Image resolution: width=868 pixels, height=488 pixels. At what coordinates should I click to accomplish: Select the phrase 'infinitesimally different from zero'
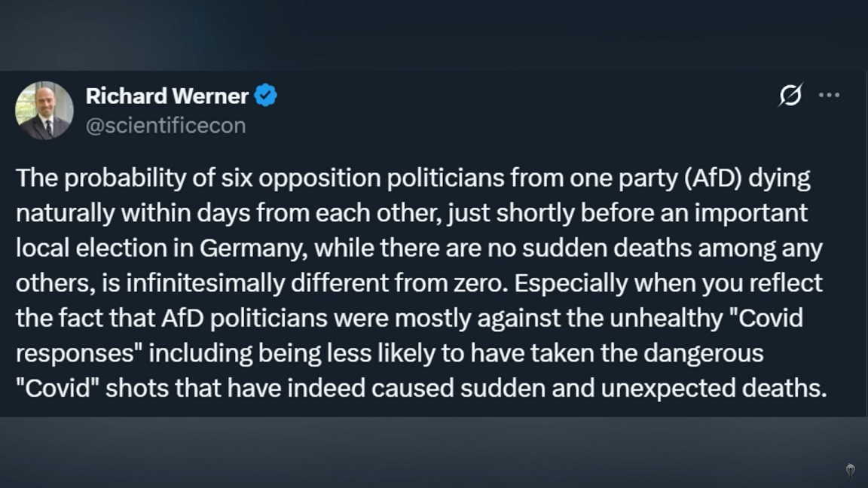[x=316, y=282]
